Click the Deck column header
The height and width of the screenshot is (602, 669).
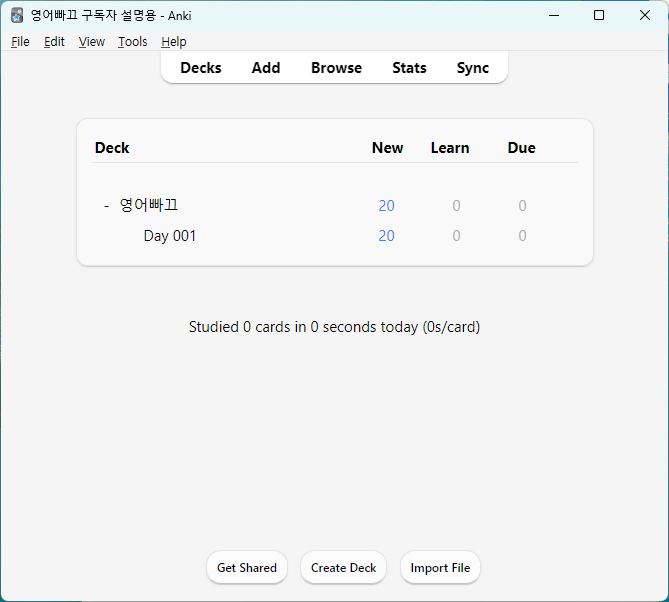112,148
